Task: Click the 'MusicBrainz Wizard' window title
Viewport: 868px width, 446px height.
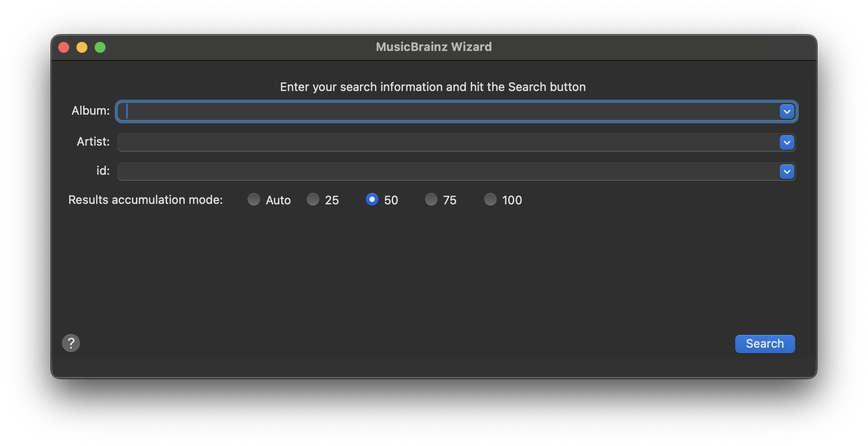Action: (x=434, y=47)
